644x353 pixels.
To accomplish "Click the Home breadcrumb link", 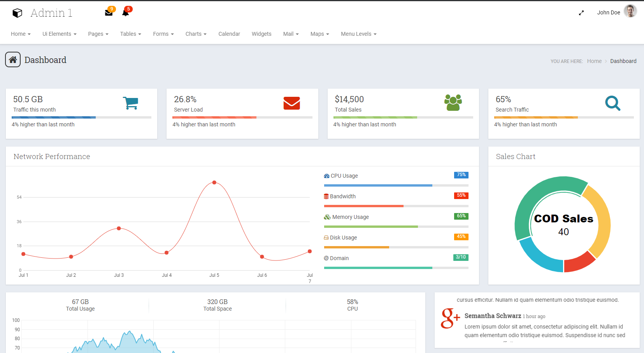I will point(594,61).
